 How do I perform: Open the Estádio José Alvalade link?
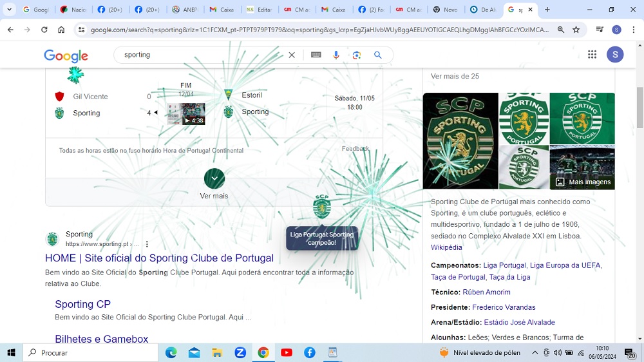coord(520,323)
